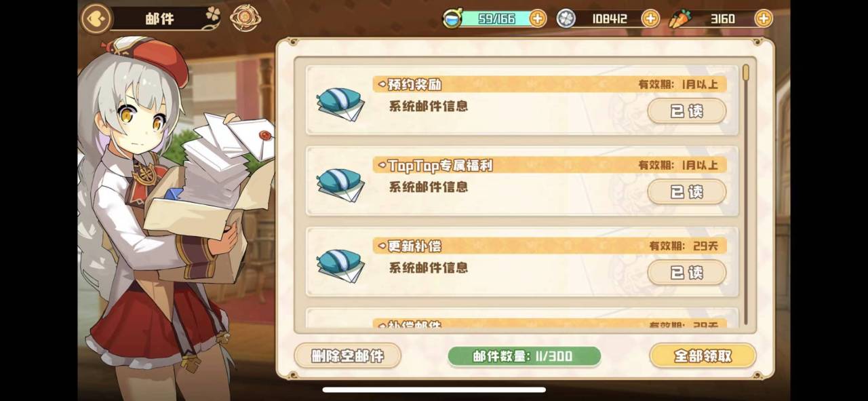Tap the 邮件数量 11/300 counter
This screenshot has width=868, height=401.
pos(524,356)
